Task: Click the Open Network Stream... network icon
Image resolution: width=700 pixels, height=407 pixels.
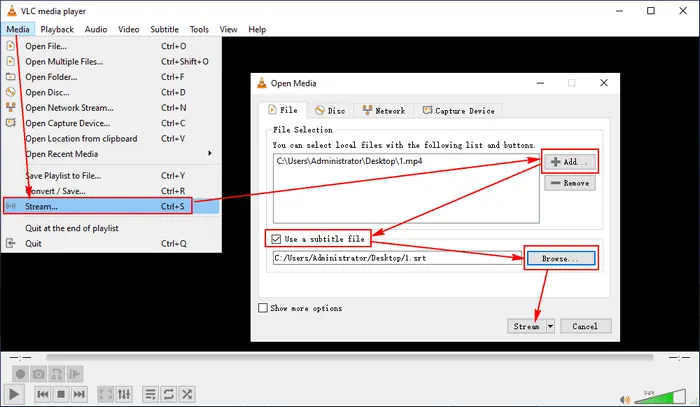Action: point(10,107)
